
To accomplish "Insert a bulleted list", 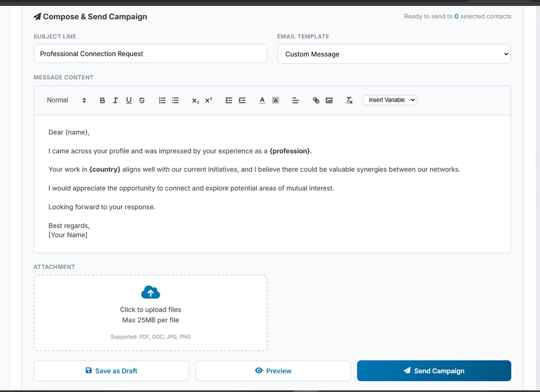I will click(176, 101).
